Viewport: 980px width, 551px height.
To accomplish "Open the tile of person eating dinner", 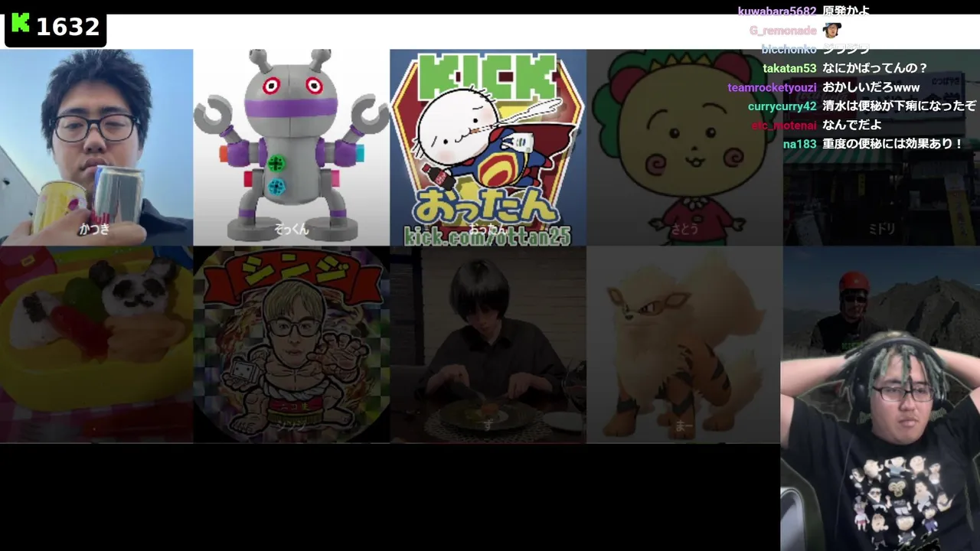I will (488, 344).
